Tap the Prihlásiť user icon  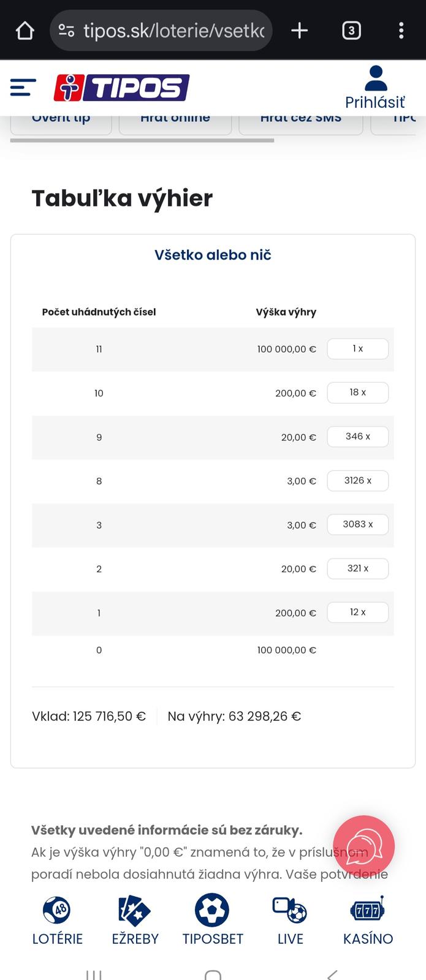375,79
